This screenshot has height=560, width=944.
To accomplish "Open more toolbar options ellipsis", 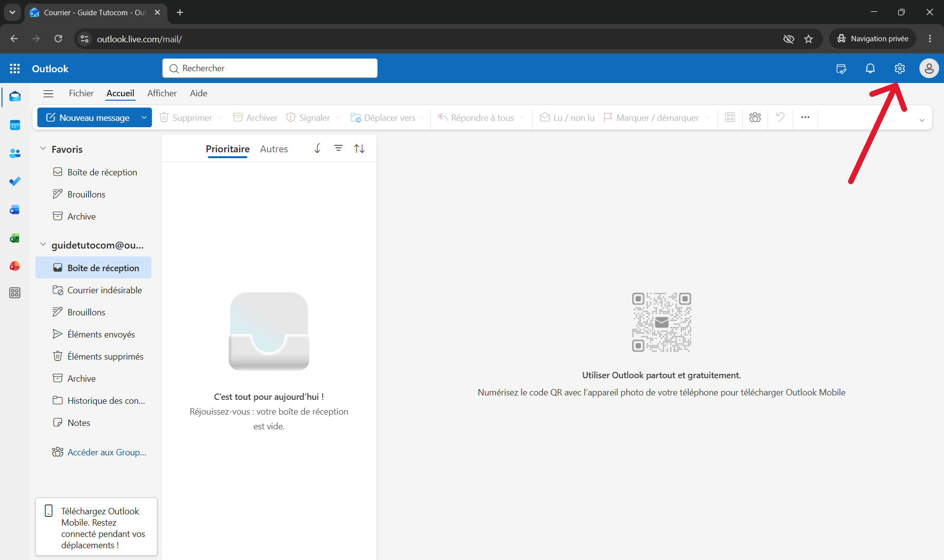I will click(805, 117).
